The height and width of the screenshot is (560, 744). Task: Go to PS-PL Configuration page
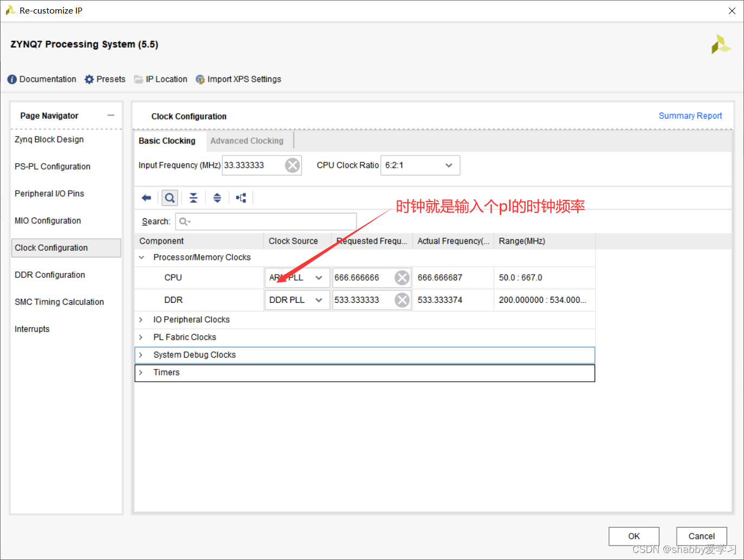53,167
